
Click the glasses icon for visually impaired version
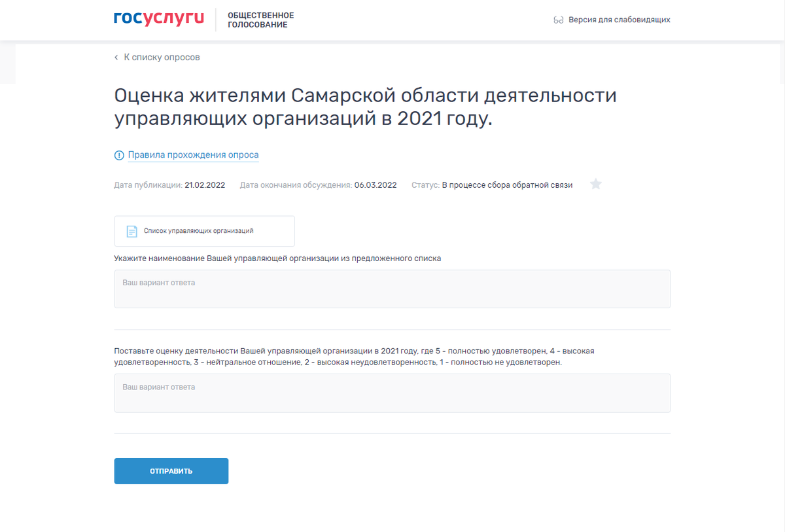(x=558, y=20)
